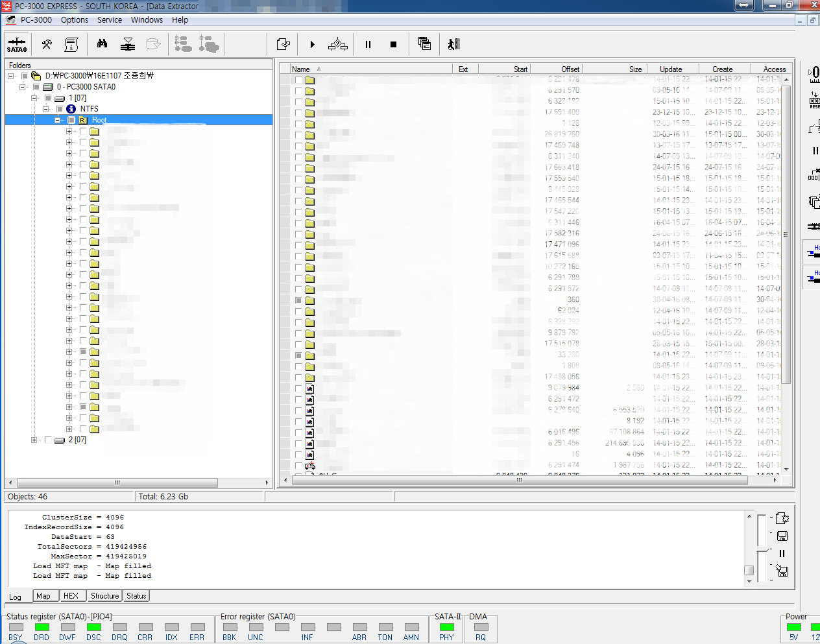
Task: Click the exit running-man icon
Action: (x=453, y=44)
